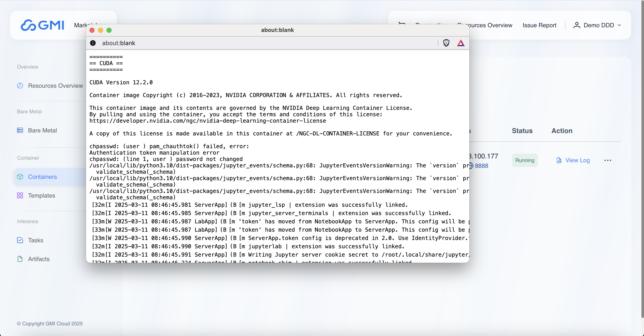Select Containers in the sidebar
This screenshot has width=644, height=336.
pos(50,177)
